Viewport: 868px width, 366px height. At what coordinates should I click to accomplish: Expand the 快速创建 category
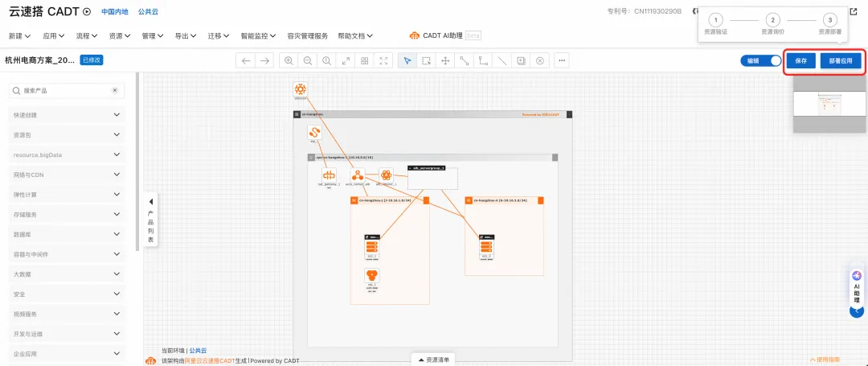point(67,115)
